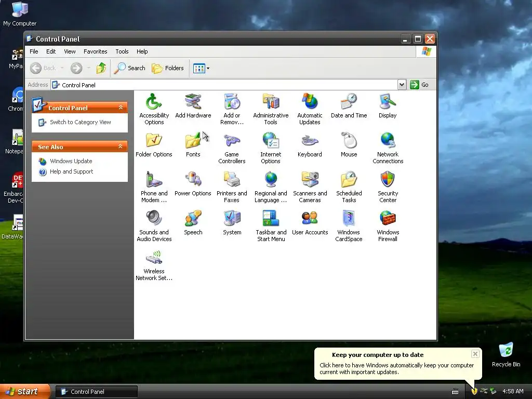Open Help and Support link
This screenshot has height=399, width=532.
coord(71,171)
